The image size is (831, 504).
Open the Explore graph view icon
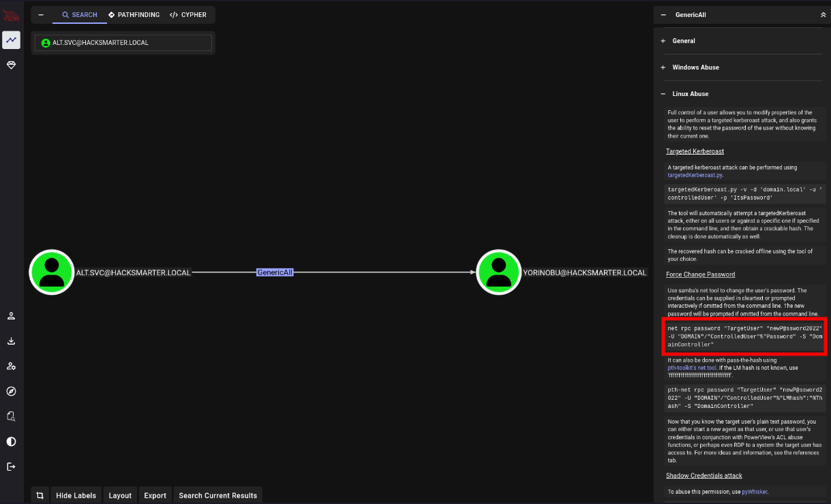pyautogui.click(x=11, y=40)
